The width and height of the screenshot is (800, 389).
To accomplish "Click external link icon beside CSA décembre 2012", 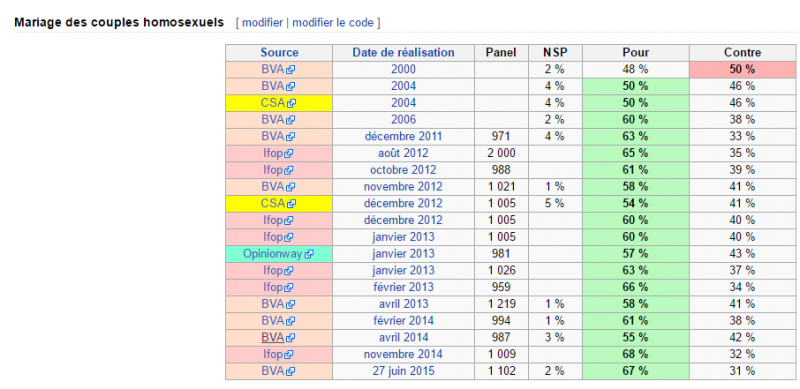I will [x=291, y=204].
